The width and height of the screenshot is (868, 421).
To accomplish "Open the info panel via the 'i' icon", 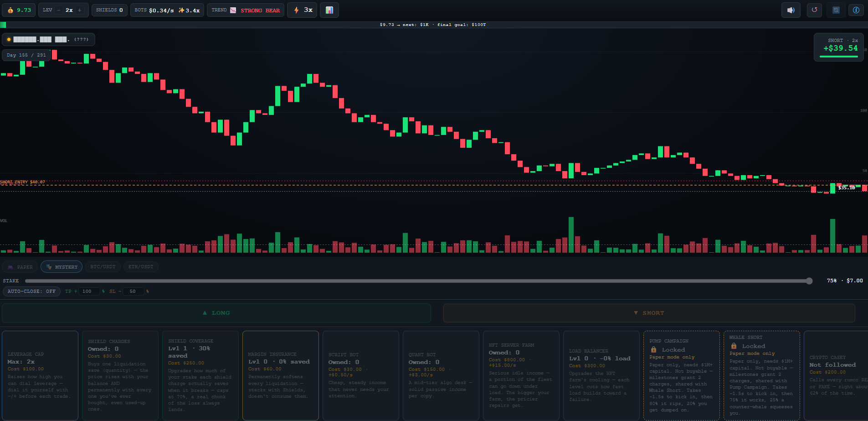I will pyautogui.click(x=856, y=10).
